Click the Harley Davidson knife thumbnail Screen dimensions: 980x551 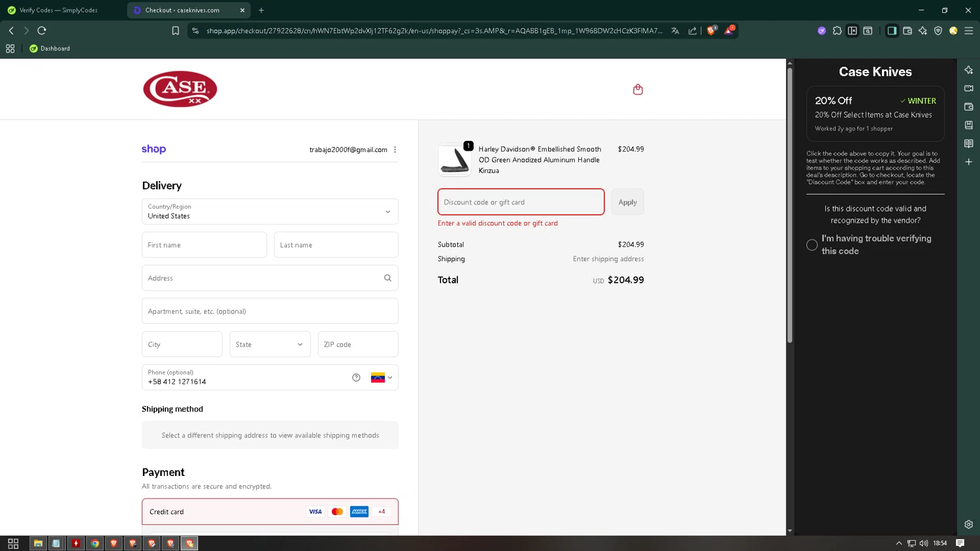pos(454,160)
